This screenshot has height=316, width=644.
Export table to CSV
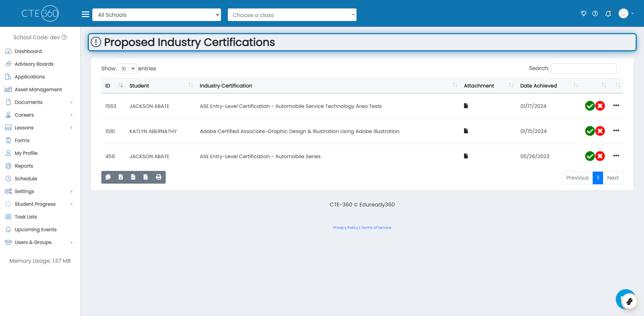(133, 177)
